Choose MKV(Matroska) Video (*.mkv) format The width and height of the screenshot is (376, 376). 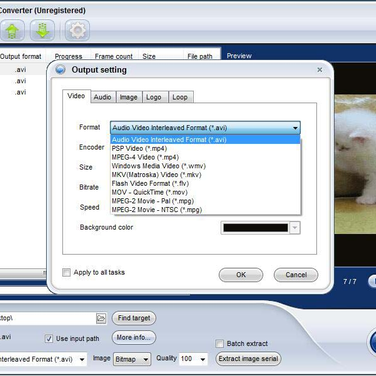(x=205, y=175)
